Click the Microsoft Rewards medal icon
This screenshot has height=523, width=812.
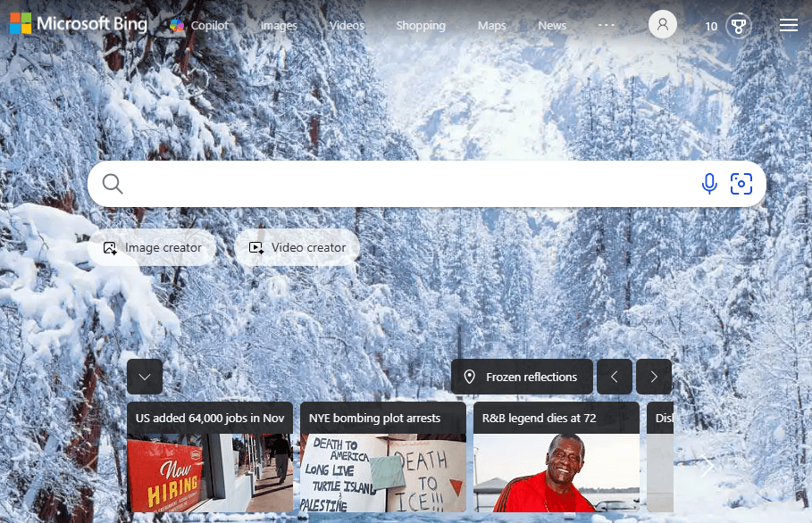(739, 25)
